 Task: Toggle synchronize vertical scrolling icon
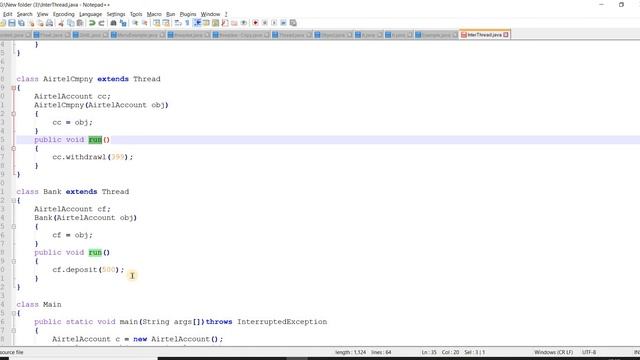(156, 23)
